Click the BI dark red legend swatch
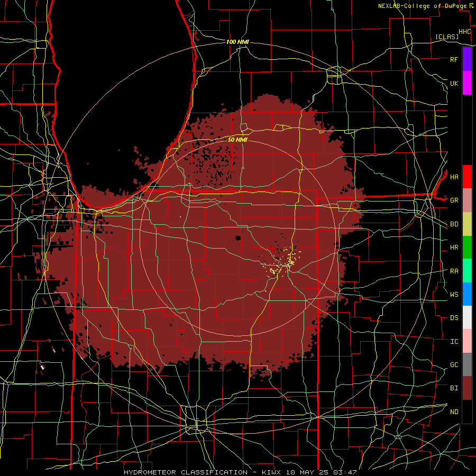 click(467, 388)
